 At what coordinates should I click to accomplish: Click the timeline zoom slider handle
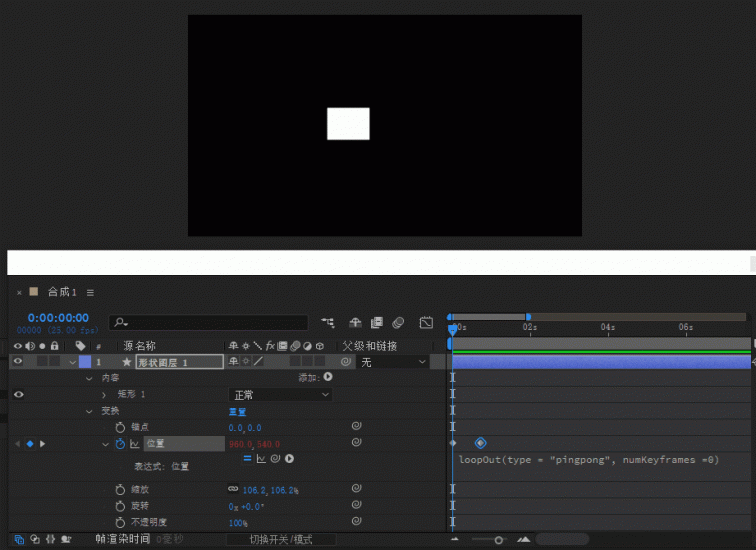[x=499, y=540]
